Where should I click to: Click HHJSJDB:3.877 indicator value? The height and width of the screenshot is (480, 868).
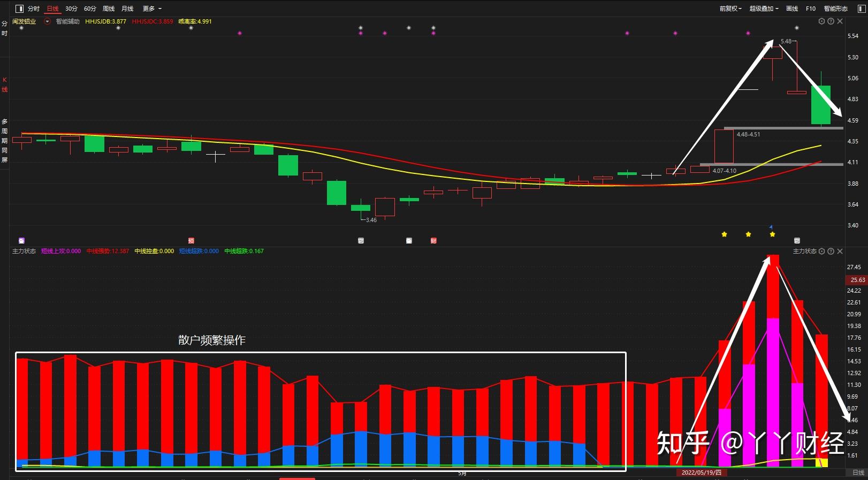point(106,21)
